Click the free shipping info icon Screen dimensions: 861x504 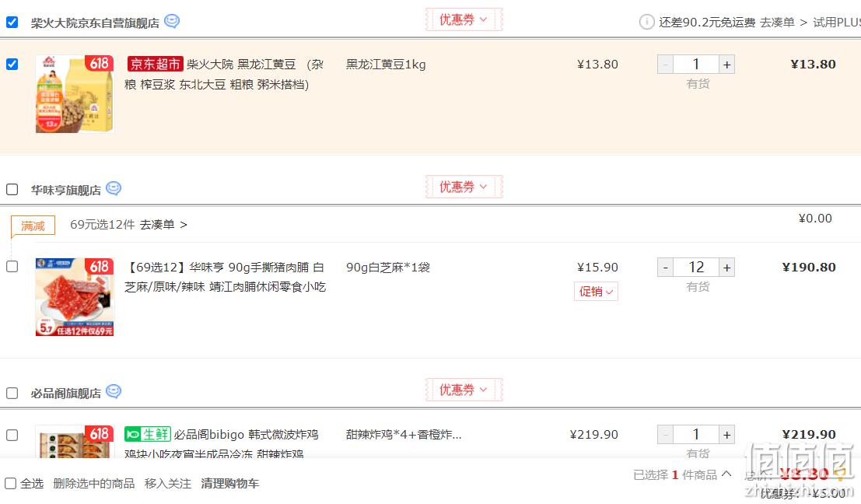point(646,22)
